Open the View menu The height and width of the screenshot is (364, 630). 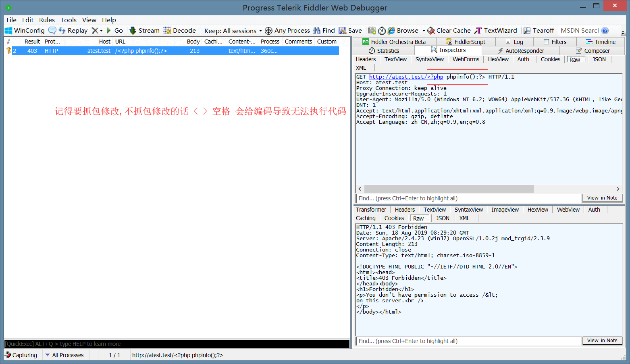89,20
